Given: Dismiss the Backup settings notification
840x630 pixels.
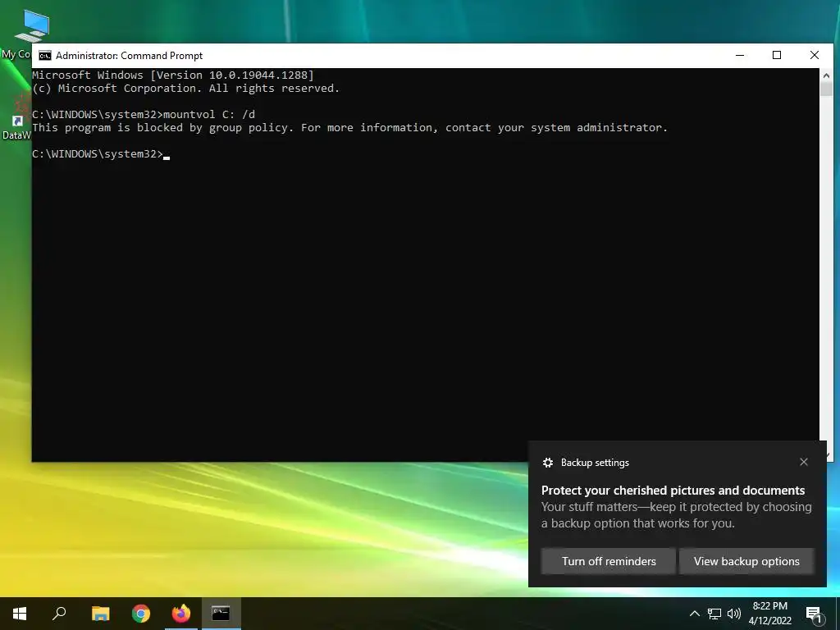Looking at the screenshot, I should pos(804,462).
